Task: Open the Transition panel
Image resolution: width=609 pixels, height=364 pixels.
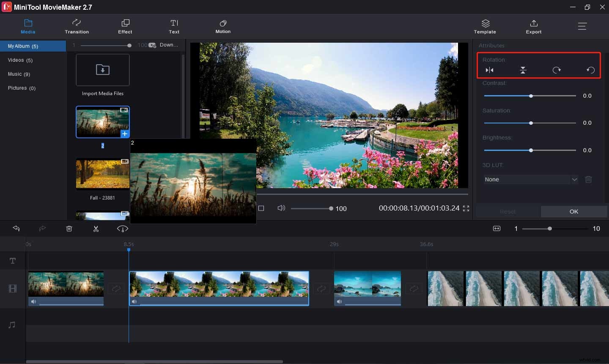Action: 77,26
